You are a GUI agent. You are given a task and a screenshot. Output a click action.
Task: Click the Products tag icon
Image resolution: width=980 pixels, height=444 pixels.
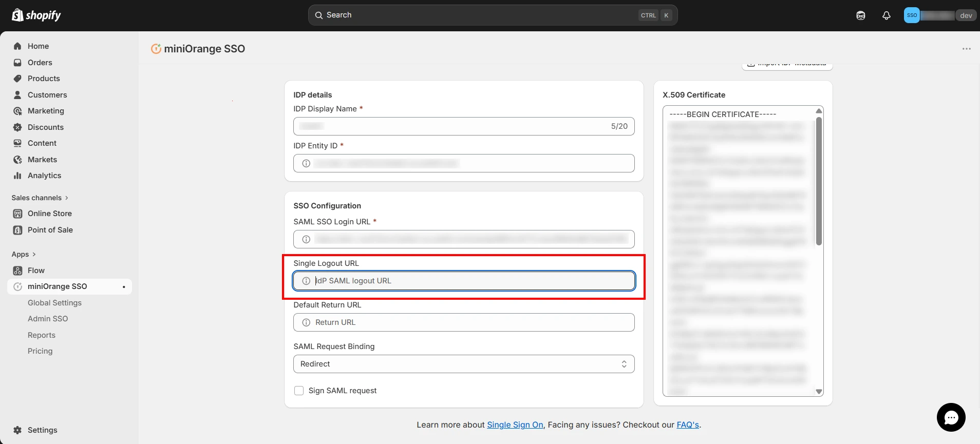(x=17, y=79)
